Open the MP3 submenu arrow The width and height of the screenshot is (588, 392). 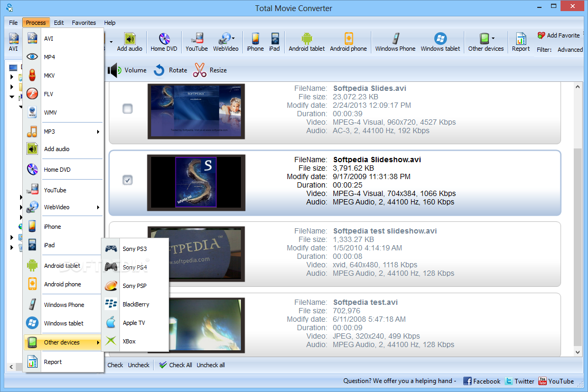98,132
